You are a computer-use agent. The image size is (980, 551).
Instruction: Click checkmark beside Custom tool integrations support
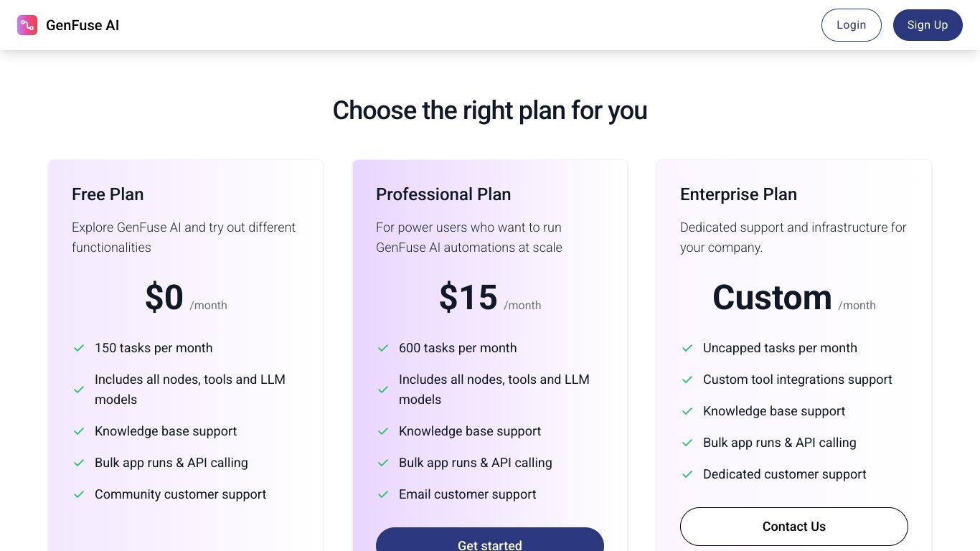coord(687,380)
